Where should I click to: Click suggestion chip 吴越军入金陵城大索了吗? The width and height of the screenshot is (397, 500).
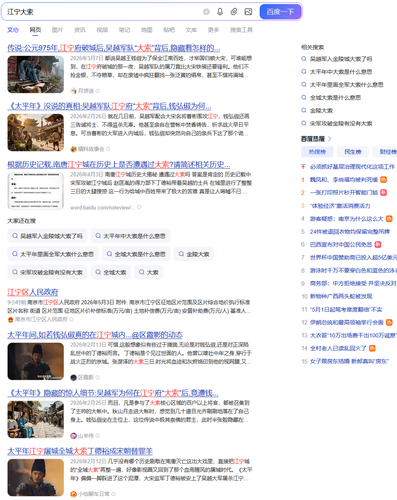pyautogui.click(x=47, y=236)
